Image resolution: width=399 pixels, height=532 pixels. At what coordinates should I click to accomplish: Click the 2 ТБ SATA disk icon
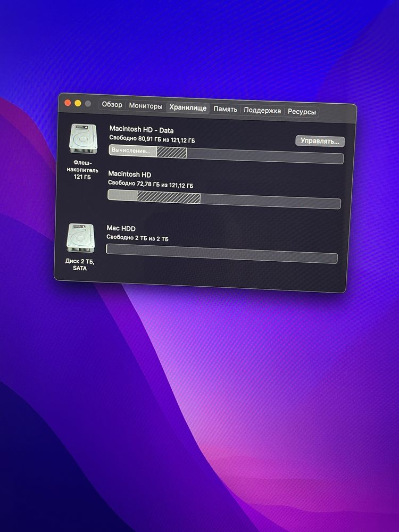coord(81,238)
